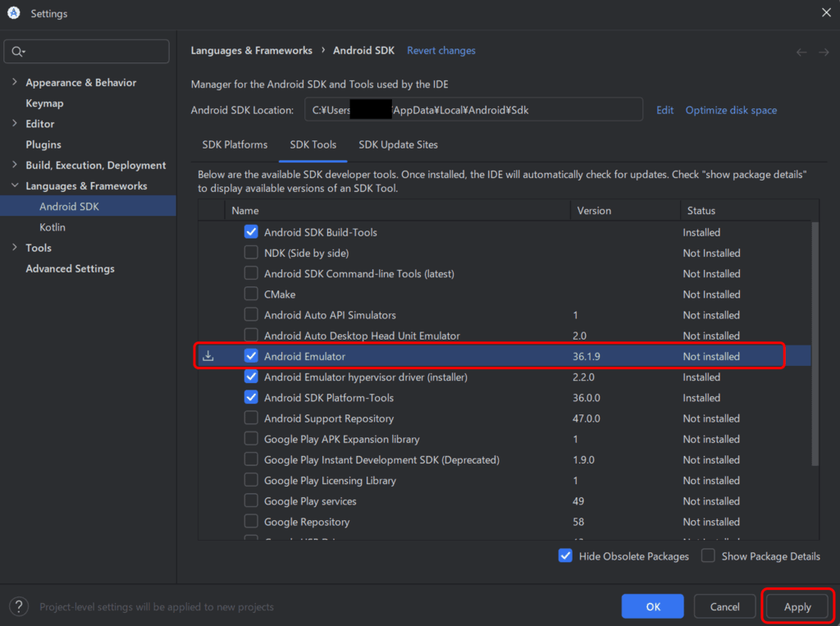The image size is (840, 626).
Task: Click the Name column header
Action: pyautogui.click(x=398, y=211)
